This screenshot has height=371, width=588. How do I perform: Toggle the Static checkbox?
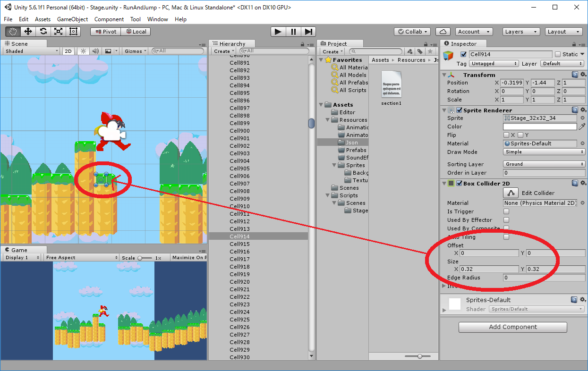558,54
